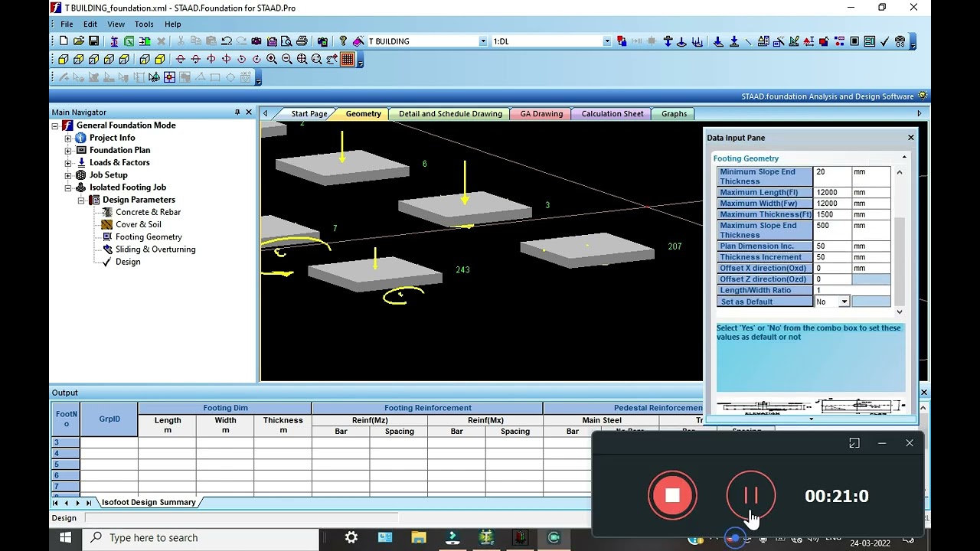Toggle the orange grid display icon
This screenshot has width=980, height=551.
[x=348, y=59]
